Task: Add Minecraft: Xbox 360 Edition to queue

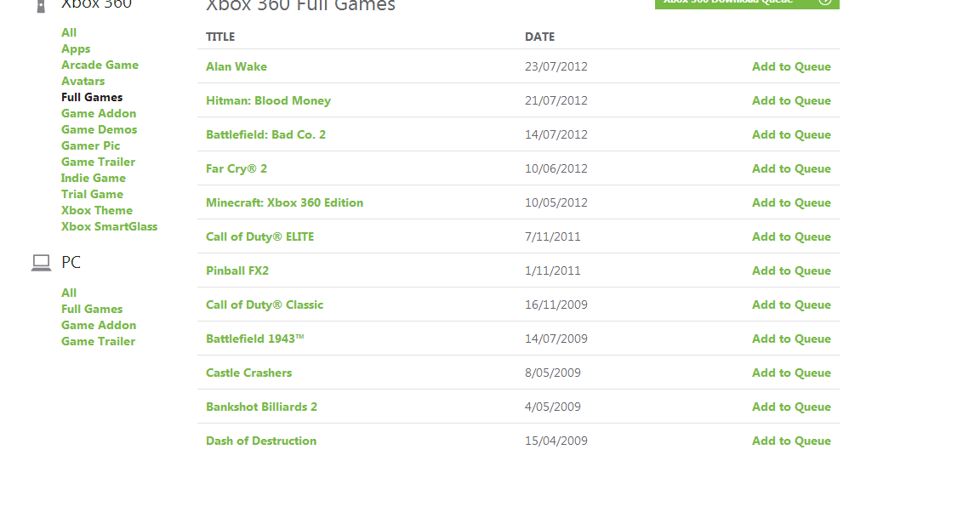Action: (791, 203)
